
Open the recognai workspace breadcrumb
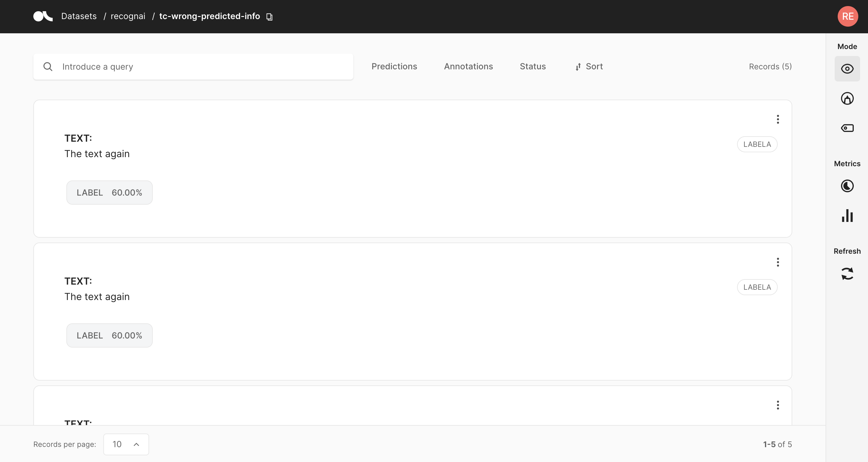coord(128,16)
